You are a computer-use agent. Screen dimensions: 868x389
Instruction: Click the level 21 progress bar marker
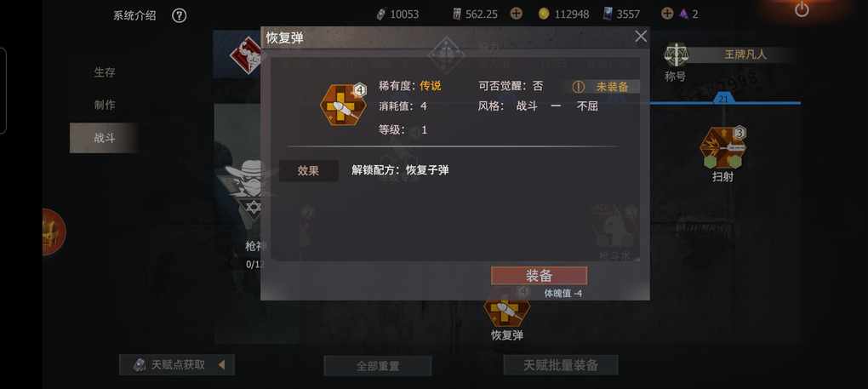click(x=723, y=99)
